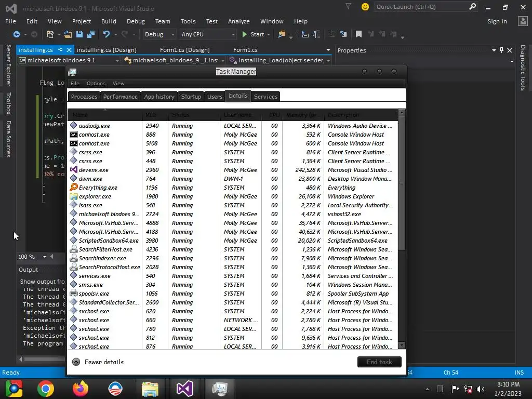Click the Comment out lines icon

point(332,34)
